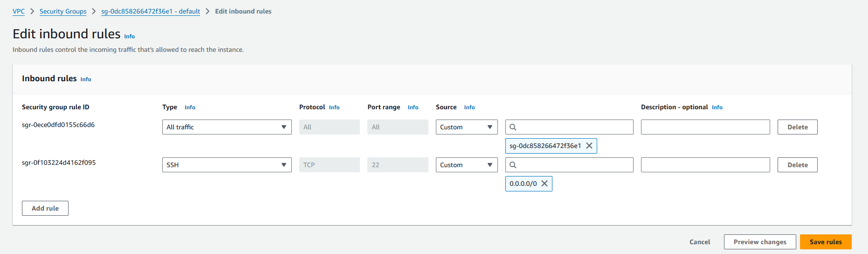Viewport: 868px width, 254px height.
Task: Open the Custom source dropdown in the All traffic row
Action: click(467, 127)
